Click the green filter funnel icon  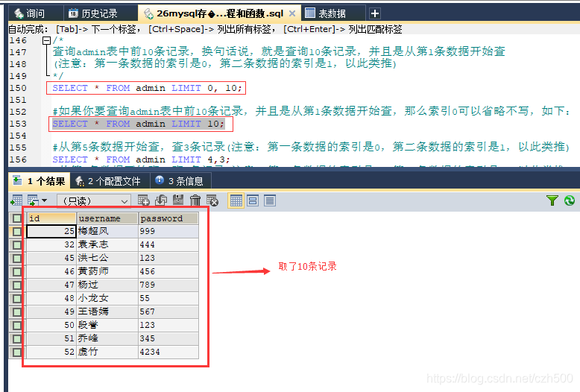(x=552, y=200)
